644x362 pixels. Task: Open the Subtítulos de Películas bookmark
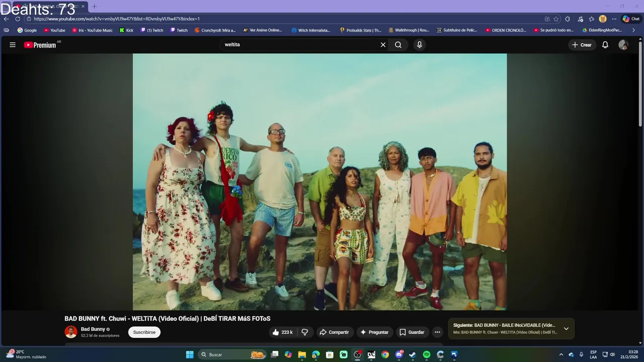click(x=457, y=30)
